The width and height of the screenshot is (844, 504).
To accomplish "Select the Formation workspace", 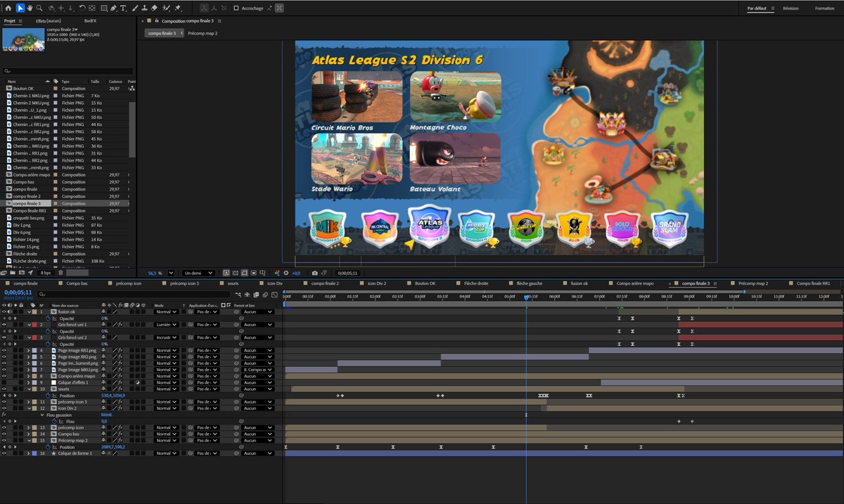I will pyautogui.click(x=825, y=8).
